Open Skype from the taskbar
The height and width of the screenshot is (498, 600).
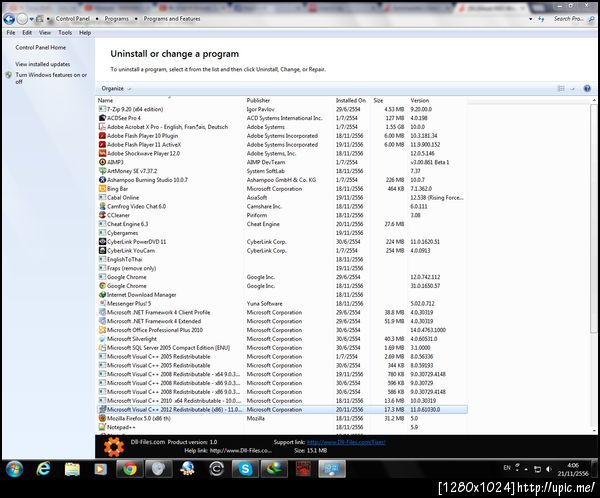click(x=245, y=469)
